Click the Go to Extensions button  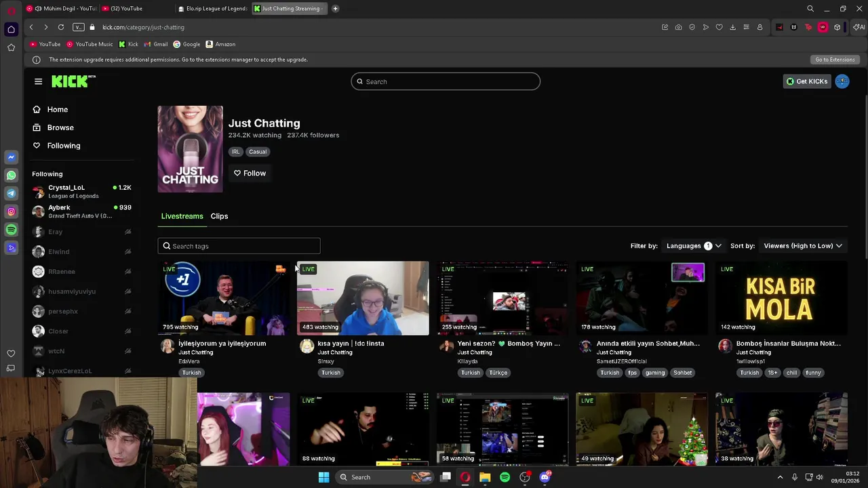coord(835,60)
